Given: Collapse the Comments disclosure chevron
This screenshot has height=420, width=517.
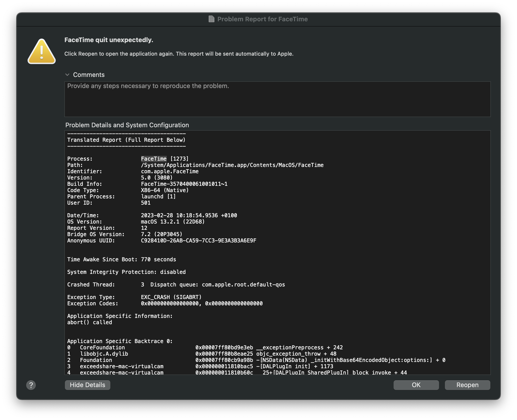Looking at the screenshot, I should 67,75.
